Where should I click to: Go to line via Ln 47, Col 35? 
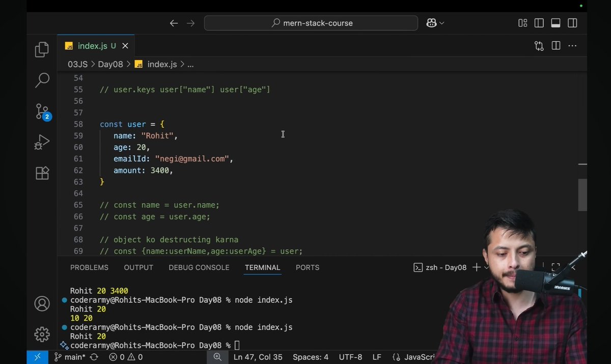[x=258, y=357]
